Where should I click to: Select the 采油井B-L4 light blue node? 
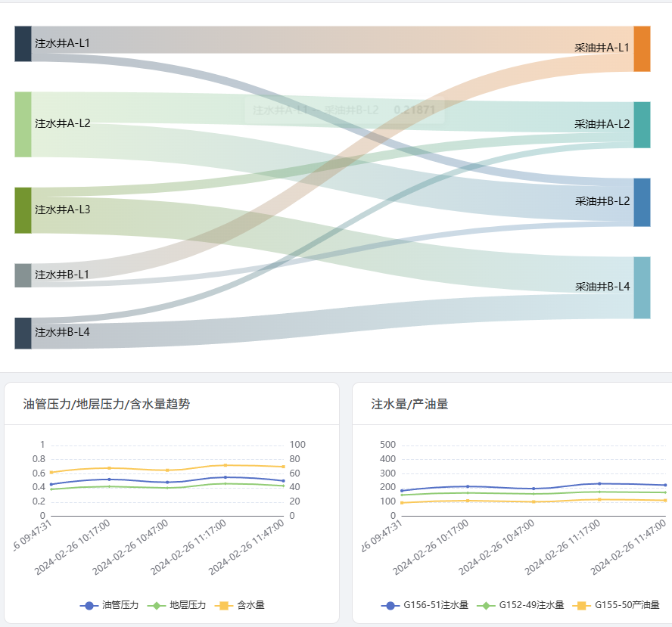pyautogui.click(x=642, y=288)
